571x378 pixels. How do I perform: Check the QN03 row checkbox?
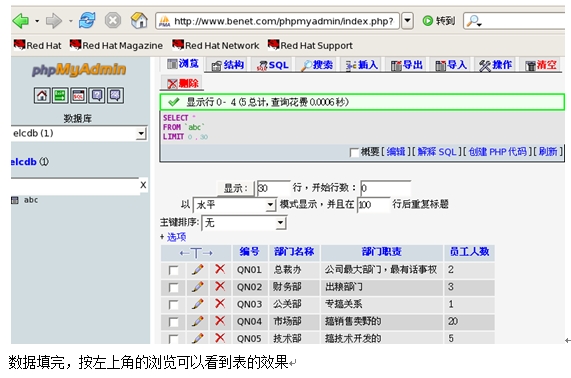point(174,305)
